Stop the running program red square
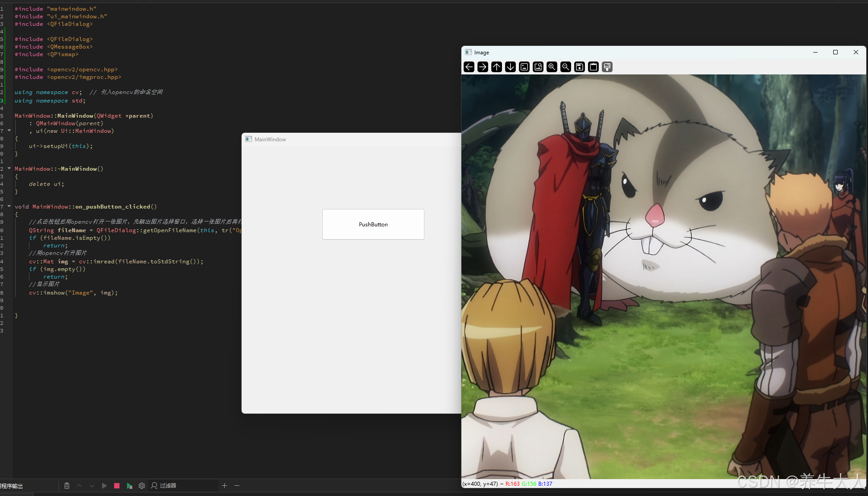This screenshot has height=496, width=868. pyautogui.click(x=117, y=486)
